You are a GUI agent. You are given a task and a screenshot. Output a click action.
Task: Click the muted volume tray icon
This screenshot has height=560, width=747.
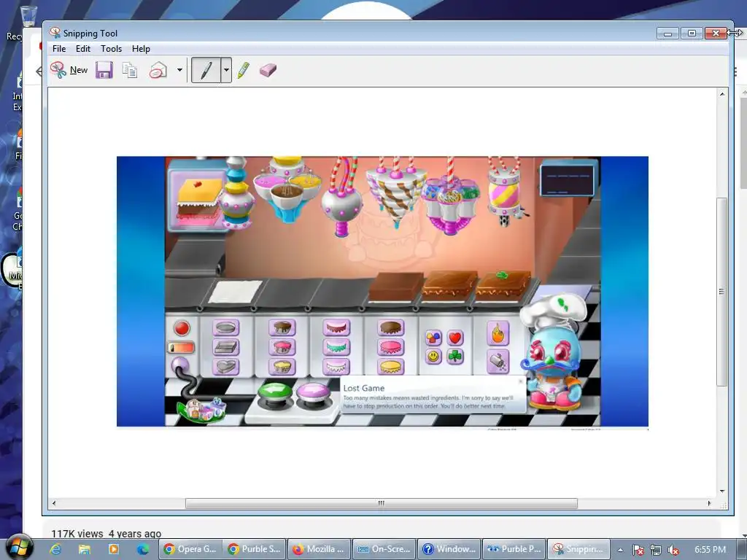tap(673, 550)
